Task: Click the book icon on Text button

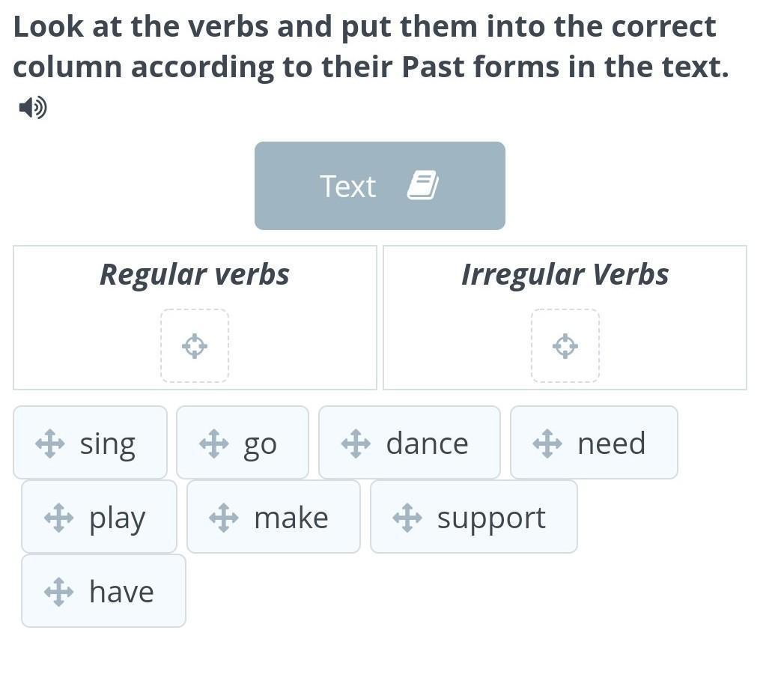Action: [x=423, y=186]
